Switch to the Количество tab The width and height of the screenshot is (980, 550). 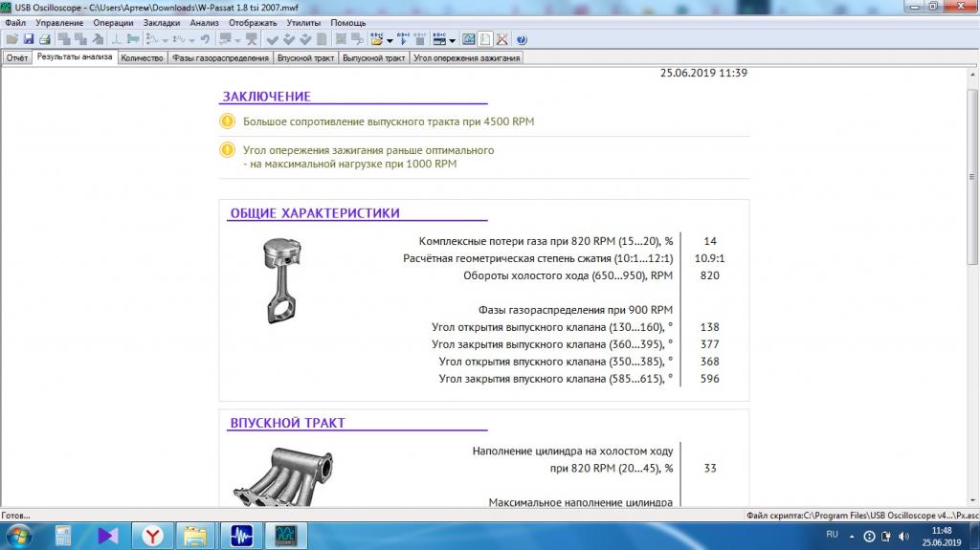pyautogui.click(x=142, y=57)
